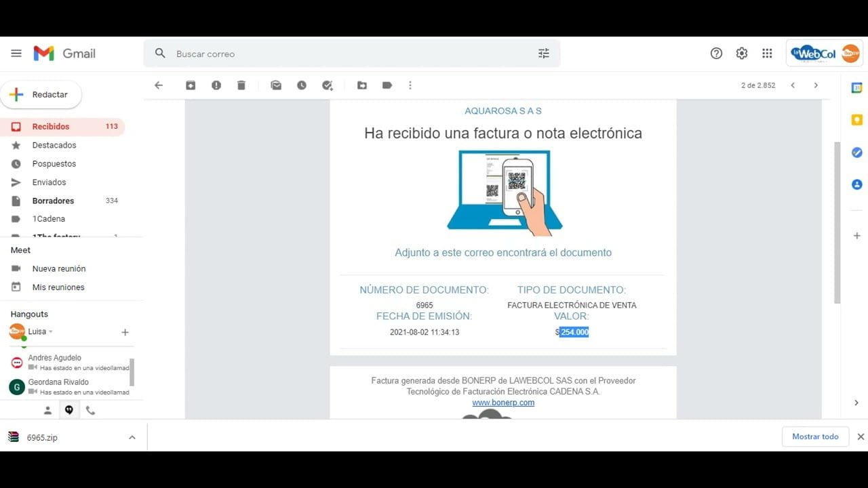The width and height of the screenshot is (868, 488).
Task: Get add-ons plus icon in side panel
Action: (856, 236)
